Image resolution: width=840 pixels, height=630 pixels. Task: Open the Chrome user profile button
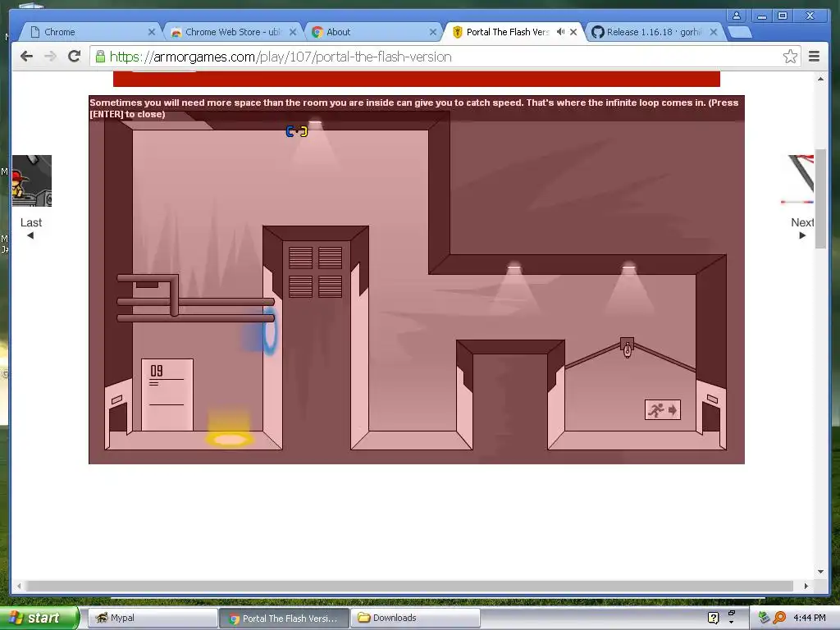point(737,16)
